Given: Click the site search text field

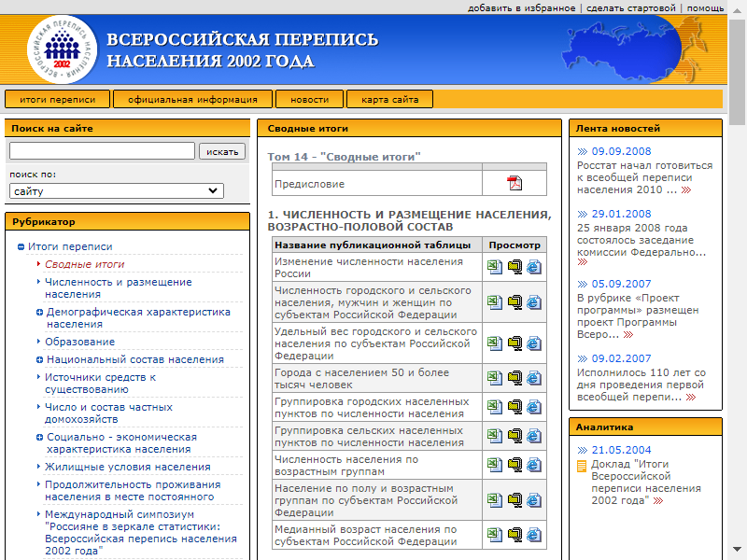Looking at the screenshot, I should pyautogui.click(x=102, y=151).
